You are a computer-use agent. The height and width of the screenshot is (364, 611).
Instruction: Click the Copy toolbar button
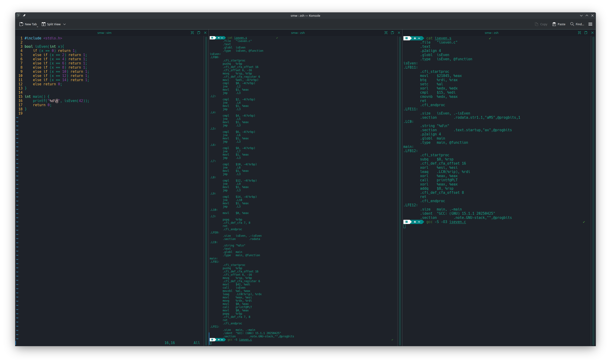pyautogui.click(x=541, y=24)
